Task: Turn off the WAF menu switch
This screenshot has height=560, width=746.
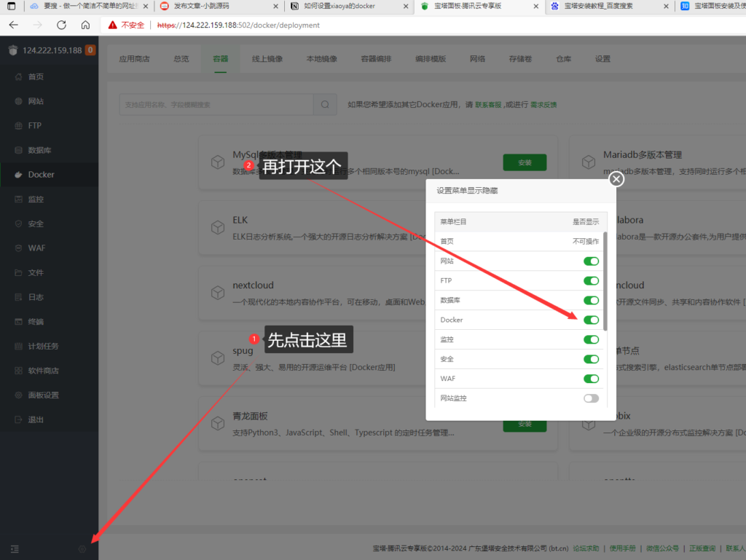Action: (x=591, y=379)
